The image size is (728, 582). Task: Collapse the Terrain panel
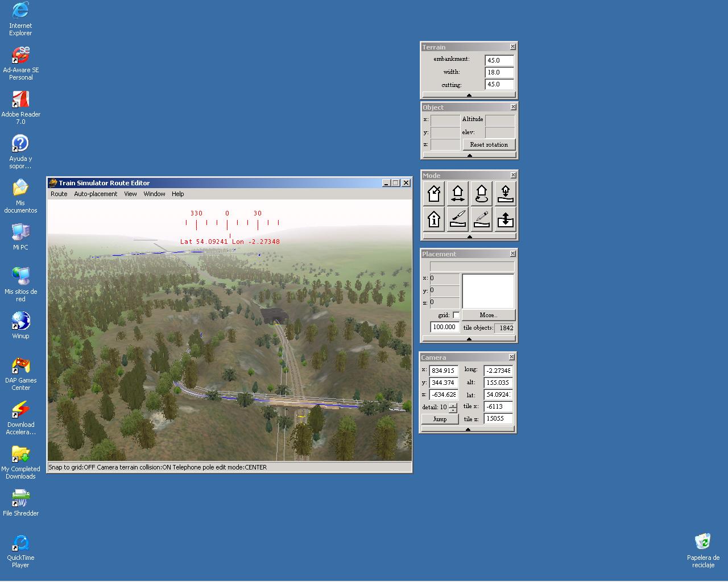pos(469,95)
